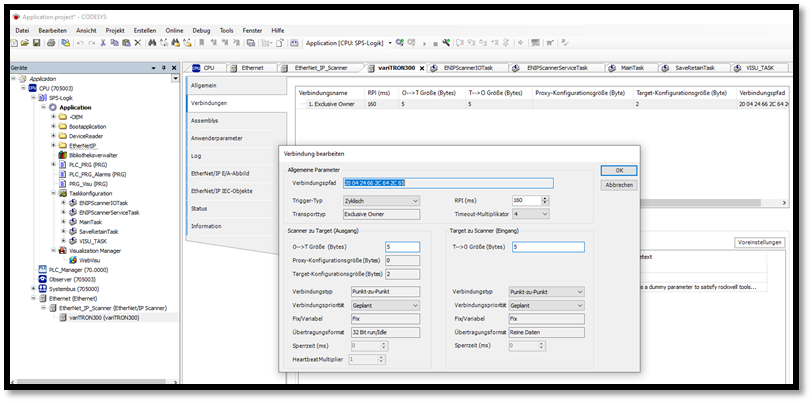The width and height of the screenshot is (812, 403).
Task: Switch to the Assemblys side tab
Action: pos(204,120)
